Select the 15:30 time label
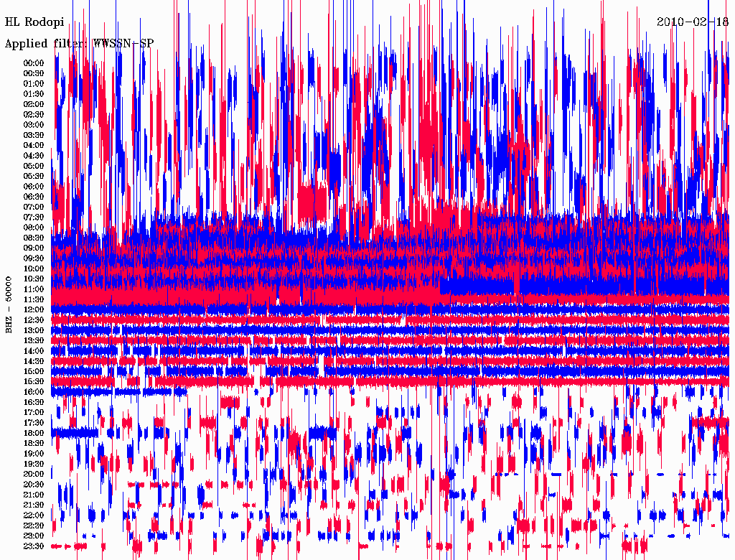The image size is (735, 560). [34, 382]
